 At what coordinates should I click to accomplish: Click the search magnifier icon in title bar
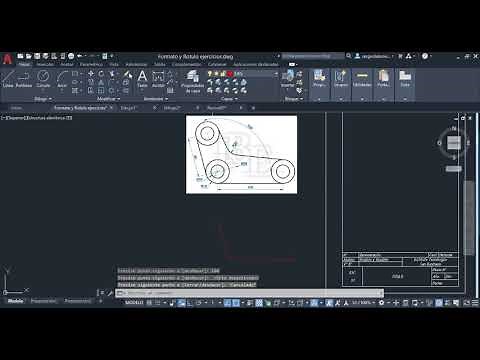[348, 56]
